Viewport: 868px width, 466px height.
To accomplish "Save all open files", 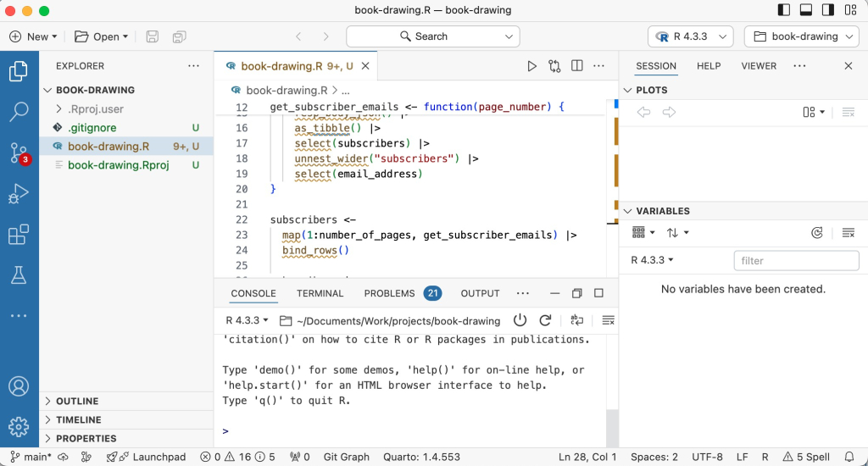I will click(179, 36).
